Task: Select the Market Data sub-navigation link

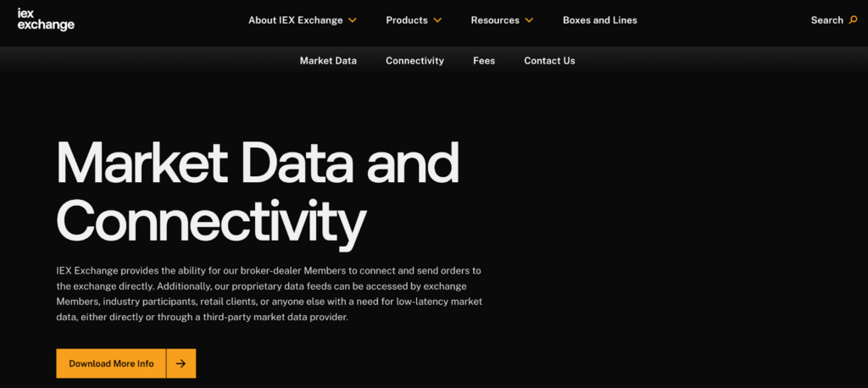Action: (x=328, y=61)
